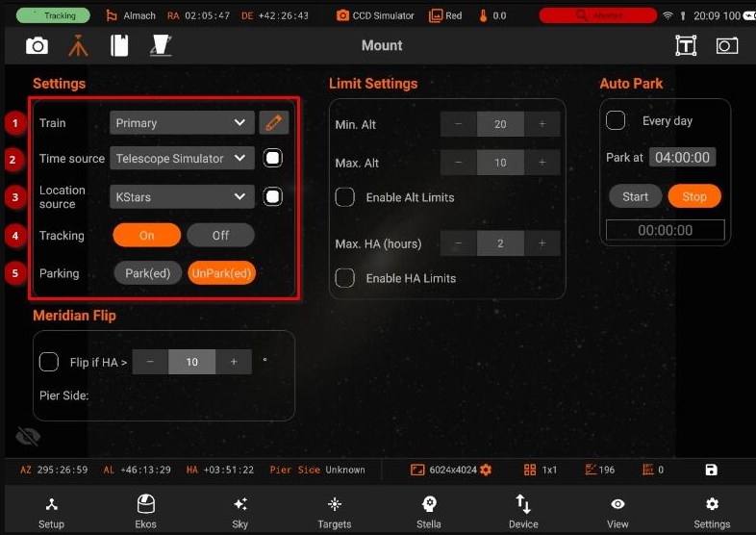The height and width of the screenshot is (535, 756).
Task: Decrease Flip if HA value
Action: click(x=150, y=362)
